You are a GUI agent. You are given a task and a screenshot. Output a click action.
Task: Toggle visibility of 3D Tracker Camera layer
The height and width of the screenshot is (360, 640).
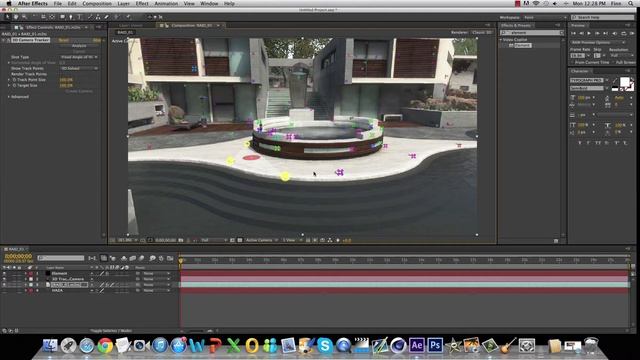coord(4,279)
